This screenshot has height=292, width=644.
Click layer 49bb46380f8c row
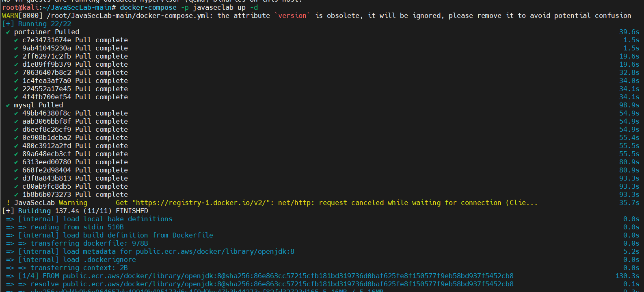[75, 113]
